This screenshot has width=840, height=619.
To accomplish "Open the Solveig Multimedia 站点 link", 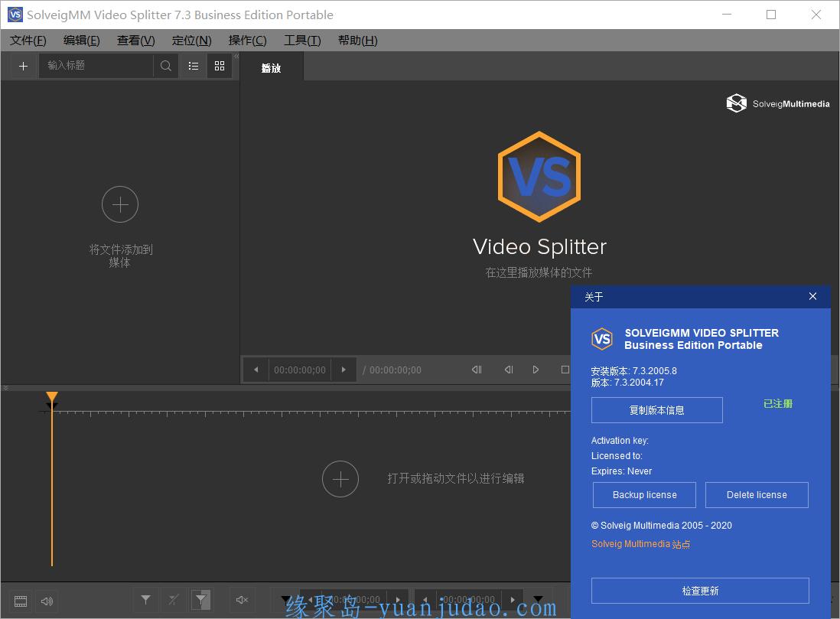I will [641, 544].
